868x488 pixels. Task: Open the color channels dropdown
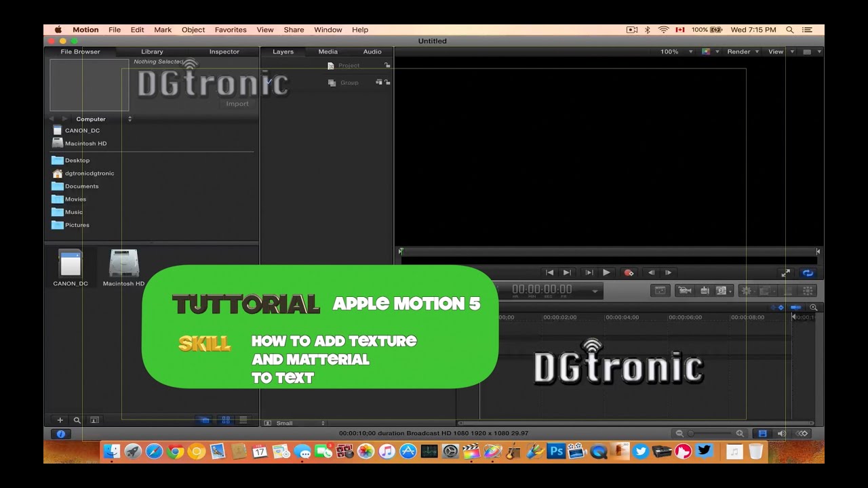tap(710, 52)
